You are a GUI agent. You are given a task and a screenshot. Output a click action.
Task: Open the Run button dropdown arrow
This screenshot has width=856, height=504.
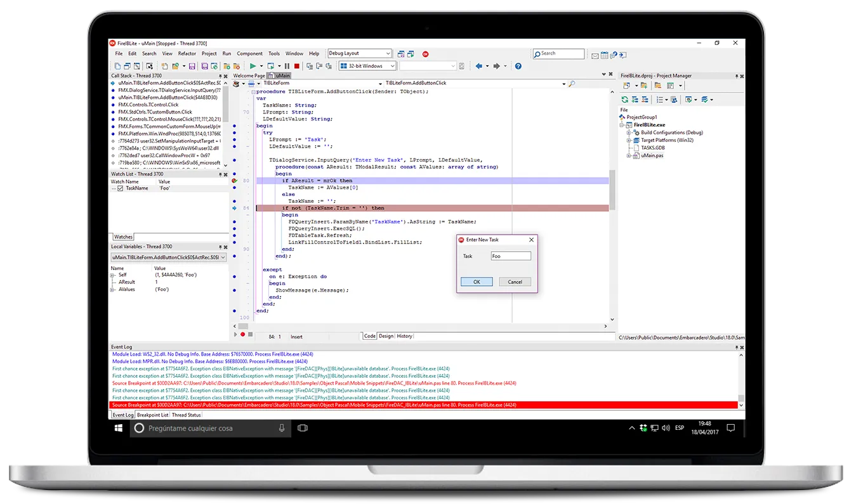(x=261, y=66)
